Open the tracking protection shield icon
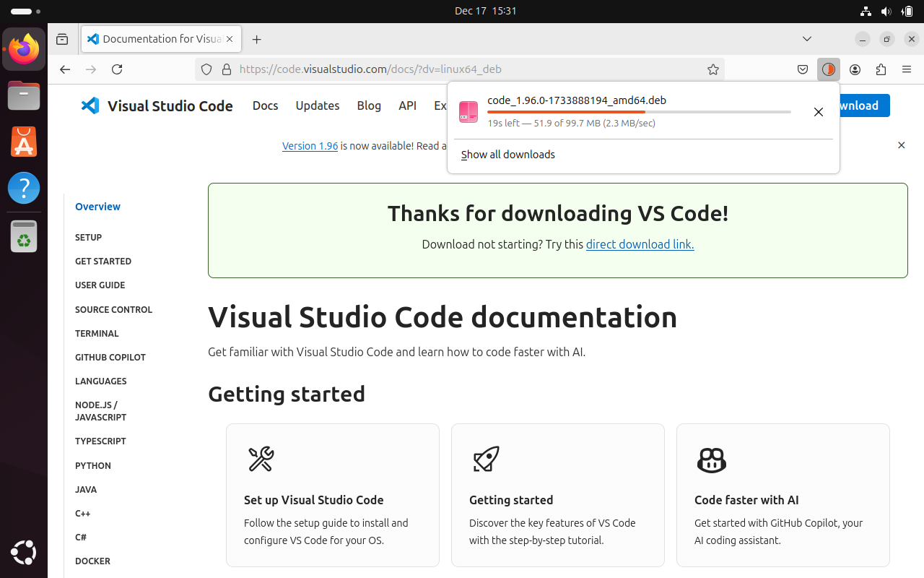 click(206, 69)
